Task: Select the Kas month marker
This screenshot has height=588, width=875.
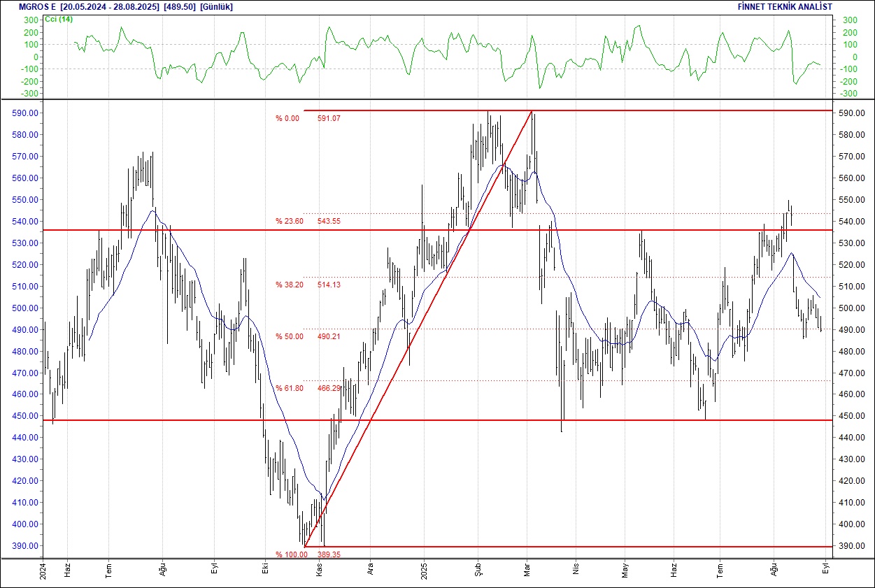Action: (x=320, y=570)
